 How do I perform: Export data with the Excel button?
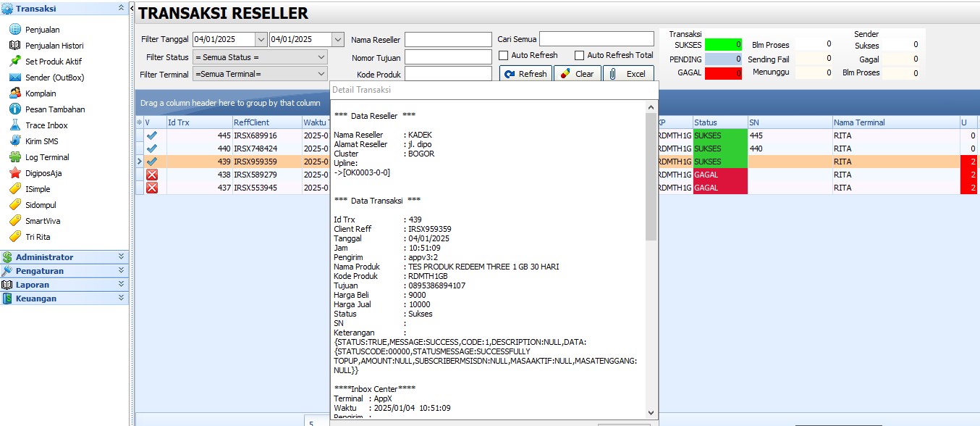coord(629,73)
